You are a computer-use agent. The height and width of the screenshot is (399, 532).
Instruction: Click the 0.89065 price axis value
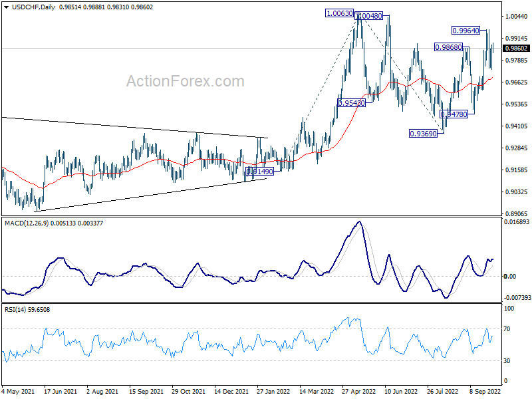(x=517, y=213)
